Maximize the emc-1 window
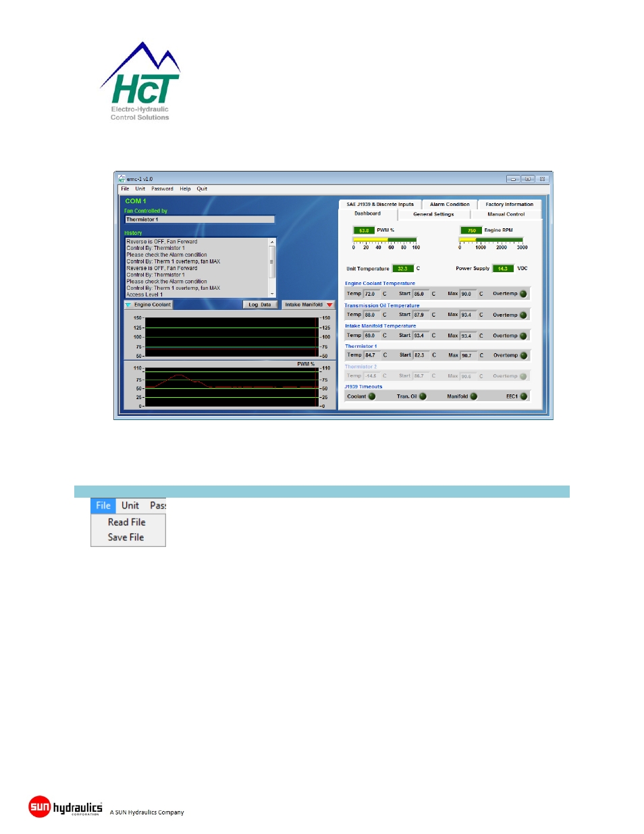This screenshot has height=834, width=644. click(528, 179)
